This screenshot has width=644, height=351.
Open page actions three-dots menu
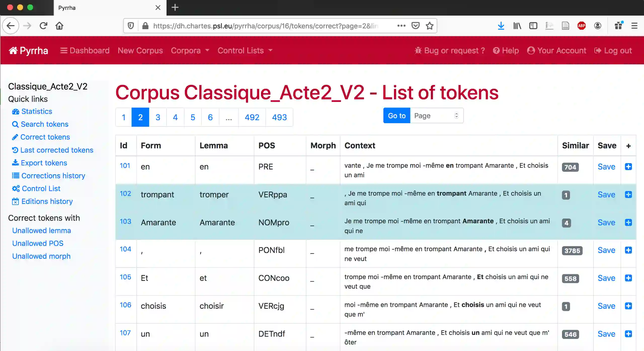coord(401,26)
